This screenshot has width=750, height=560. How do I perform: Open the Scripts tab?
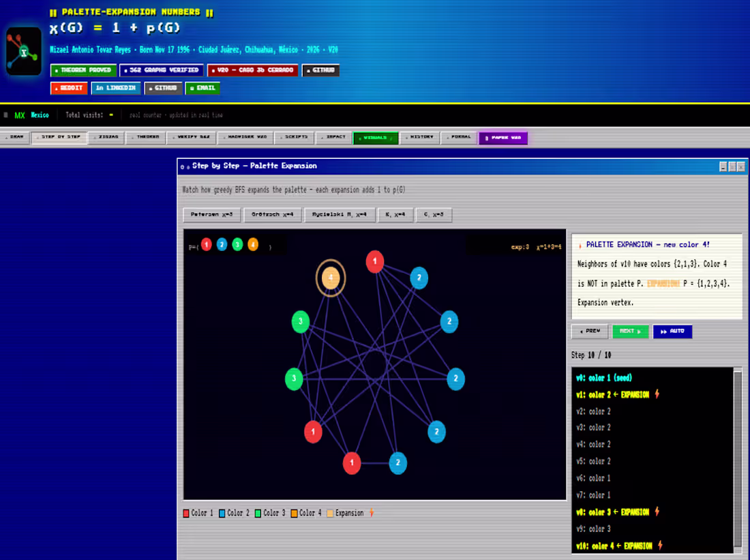coord(294,137)
